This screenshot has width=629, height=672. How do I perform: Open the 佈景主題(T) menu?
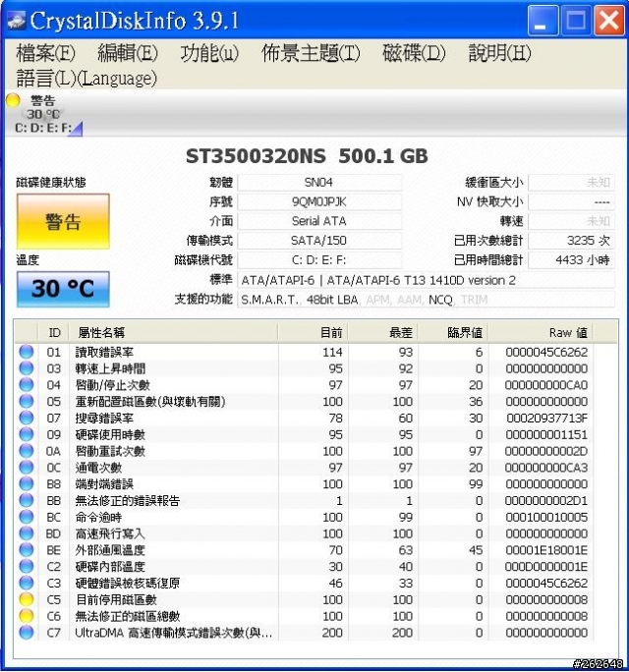point(311,53)
